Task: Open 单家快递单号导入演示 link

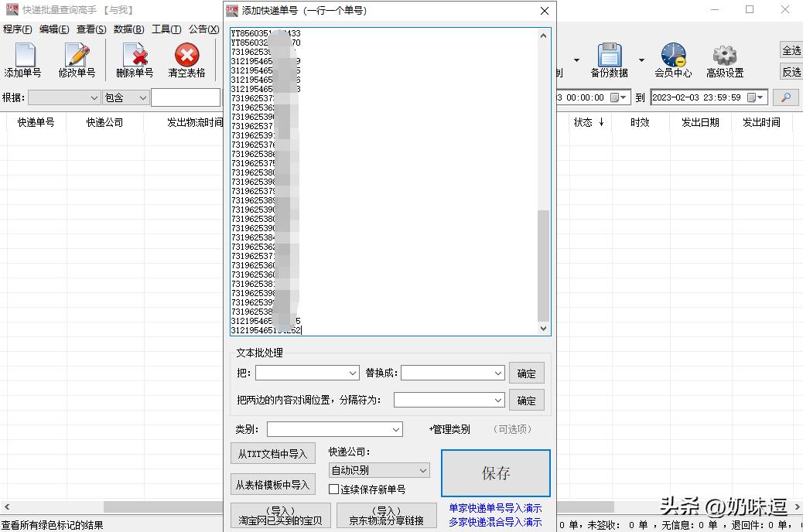Action: (495, 508)
